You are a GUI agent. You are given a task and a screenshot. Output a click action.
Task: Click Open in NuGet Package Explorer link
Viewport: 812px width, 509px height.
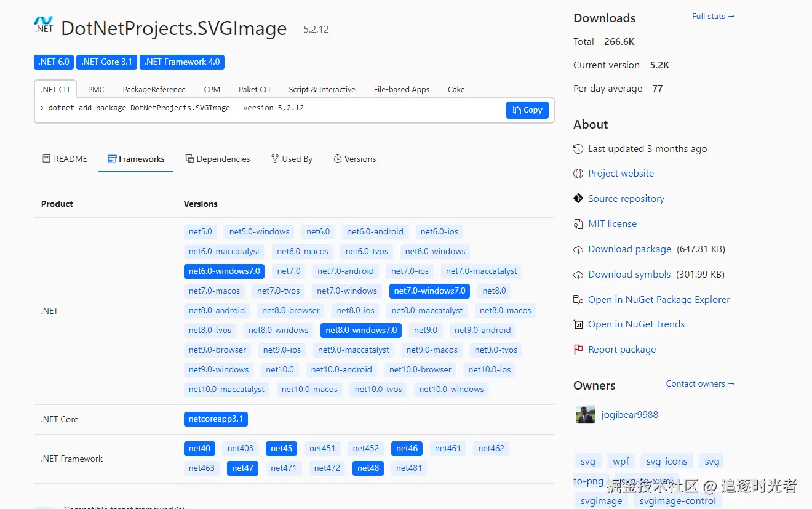659,300
